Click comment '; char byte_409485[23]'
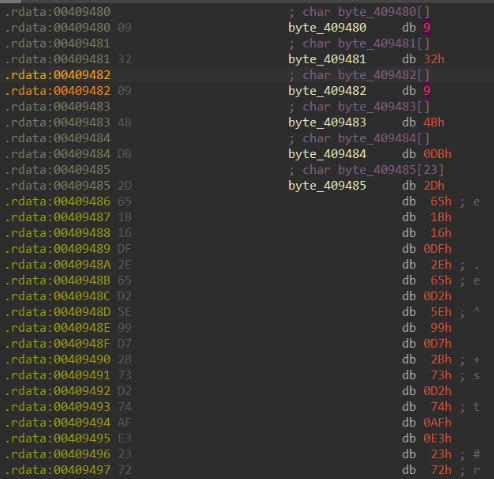 366,170
